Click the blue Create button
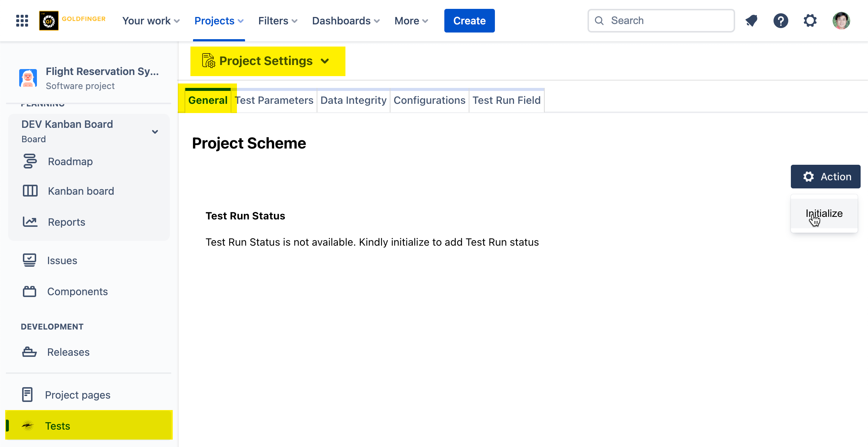 click(469, 21)
